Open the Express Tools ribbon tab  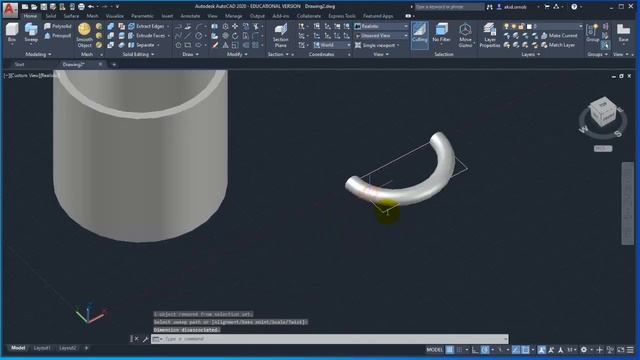(x=342, y=16)
